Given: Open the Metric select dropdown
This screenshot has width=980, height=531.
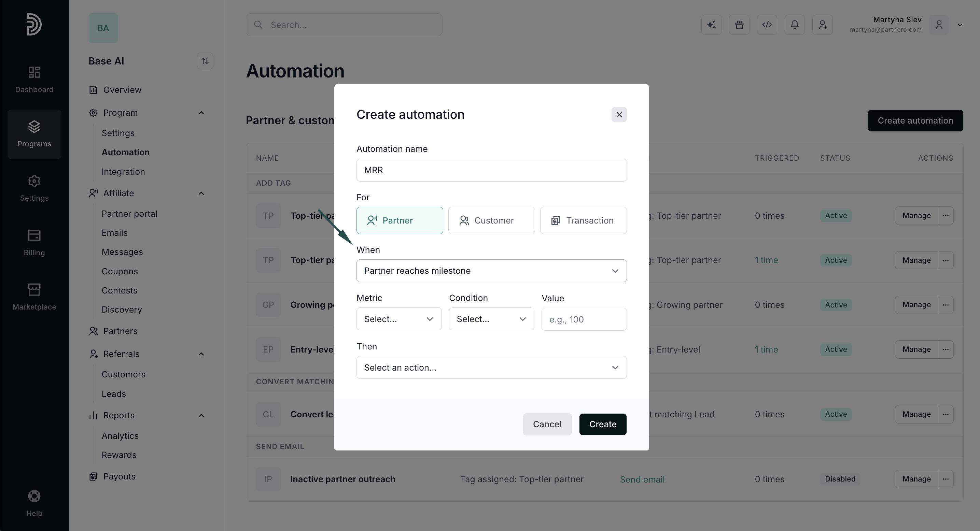Looking at the screenshot, I should (x=399, y=319).
